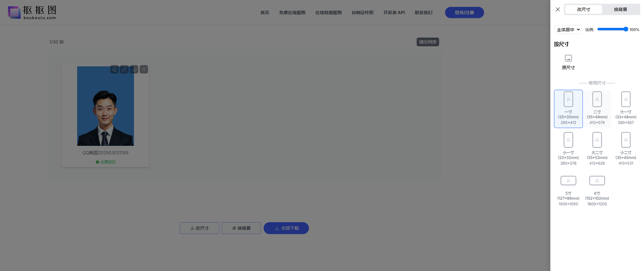The width and height of the screenshot is (644, 271).
Task: Click the 比例 scale slider handle
Action: point(626,29)
